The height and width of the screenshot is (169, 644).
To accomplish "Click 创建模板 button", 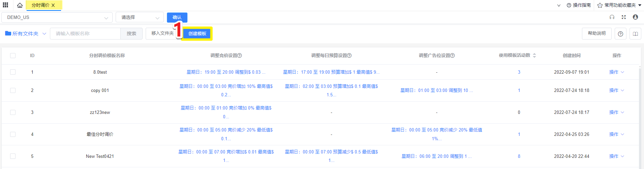I will [x=197, y=33].
